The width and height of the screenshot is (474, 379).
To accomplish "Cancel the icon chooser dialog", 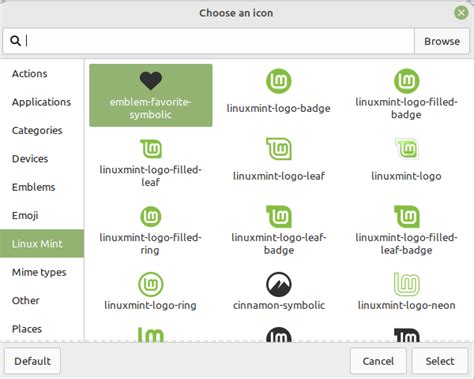I will pyautogui.click(x=378, y=361).
